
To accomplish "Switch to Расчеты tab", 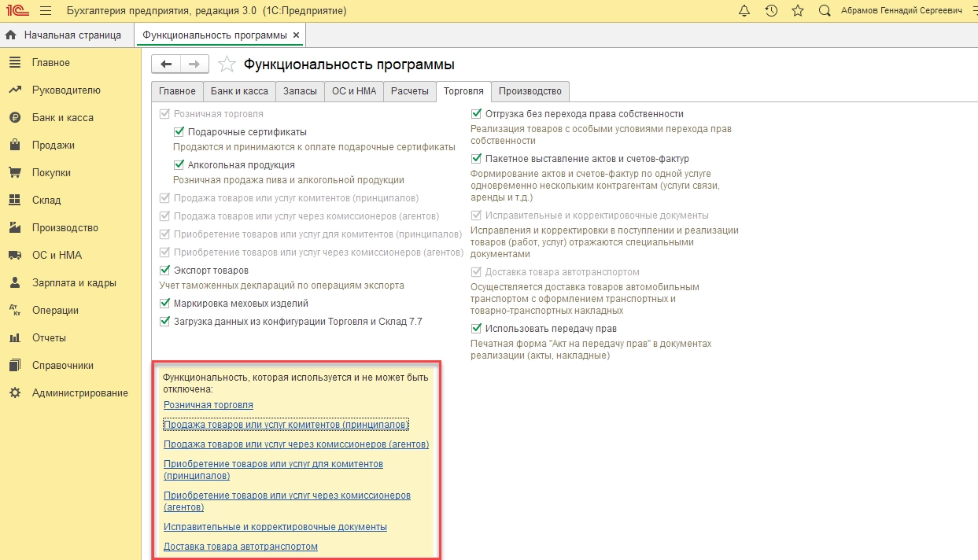I will click(410, 91).
